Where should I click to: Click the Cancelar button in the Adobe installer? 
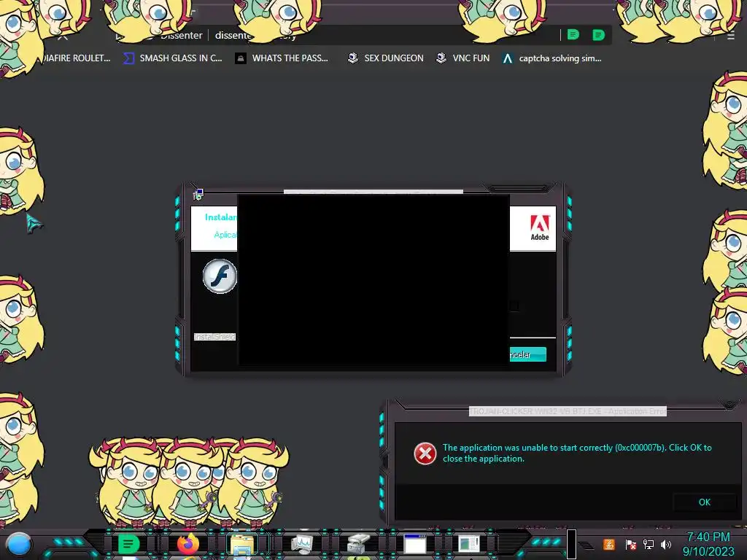click(527, 354)
